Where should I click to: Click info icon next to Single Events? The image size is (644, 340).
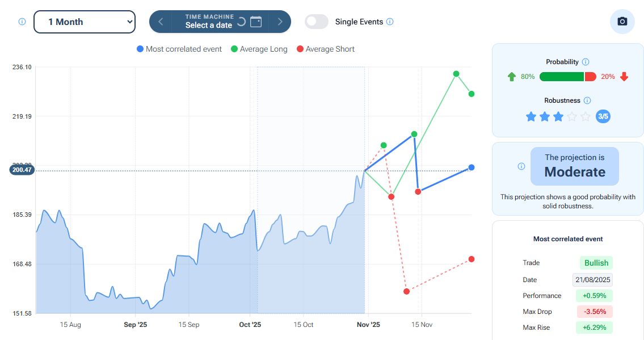[390, 22]
